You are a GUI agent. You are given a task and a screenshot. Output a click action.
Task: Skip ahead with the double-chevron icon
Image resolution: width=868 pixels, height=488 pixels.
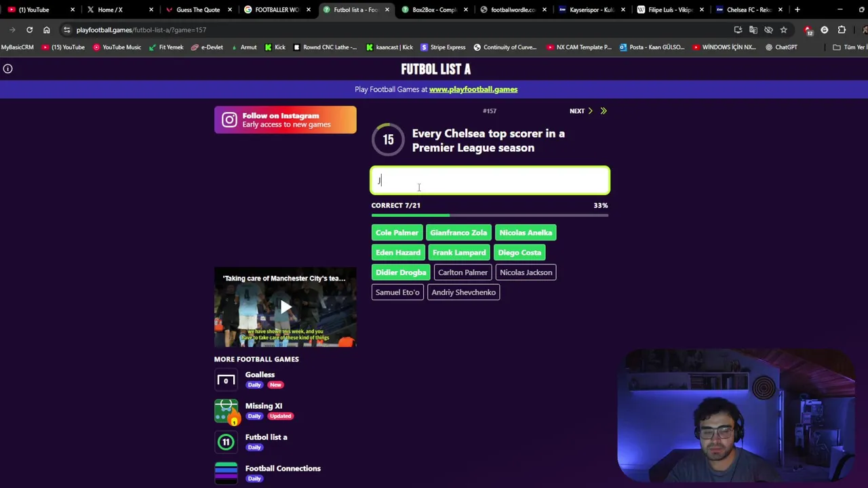pyautogui.click(x=604, y=111)
